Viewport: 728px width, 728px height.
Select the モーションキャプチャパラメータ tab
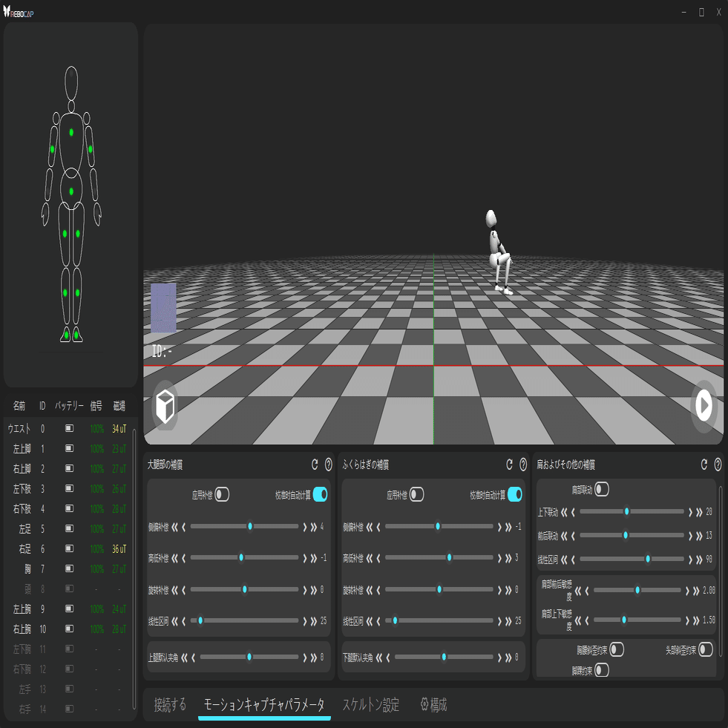(264, 704)
